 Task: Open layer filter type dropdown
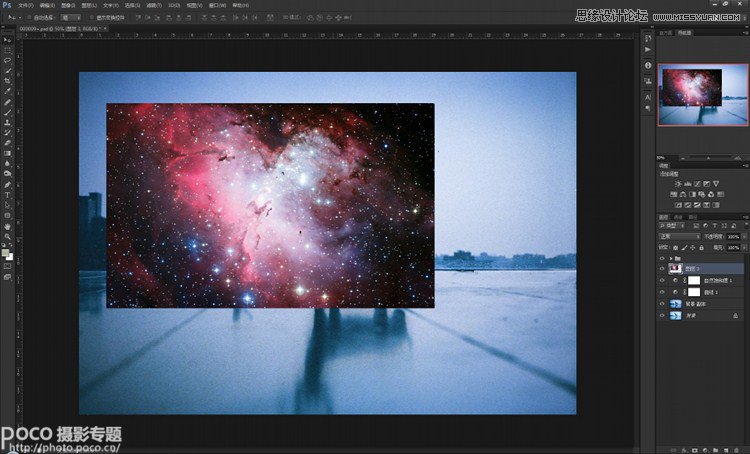point(673,226)
